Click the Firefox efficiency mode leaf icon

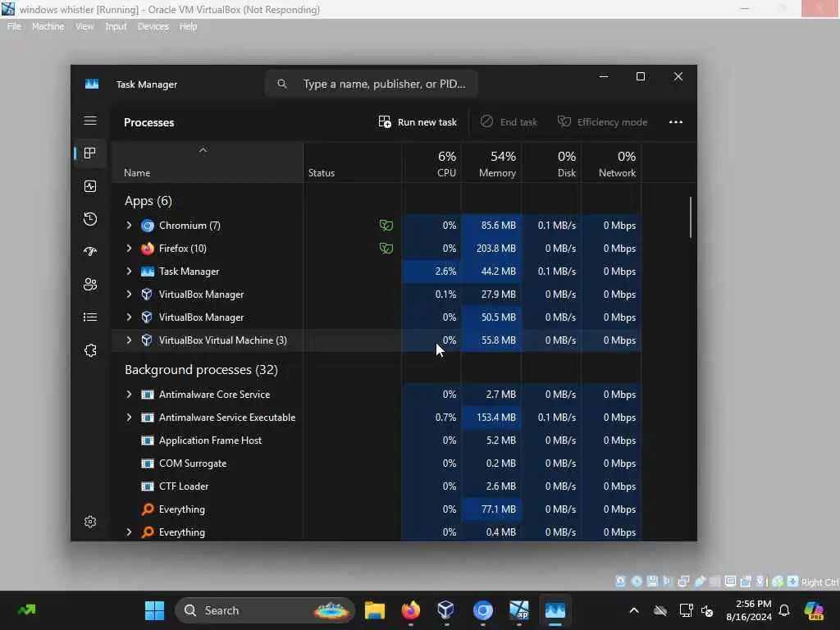pyautogui.click(x=386, y=249)
